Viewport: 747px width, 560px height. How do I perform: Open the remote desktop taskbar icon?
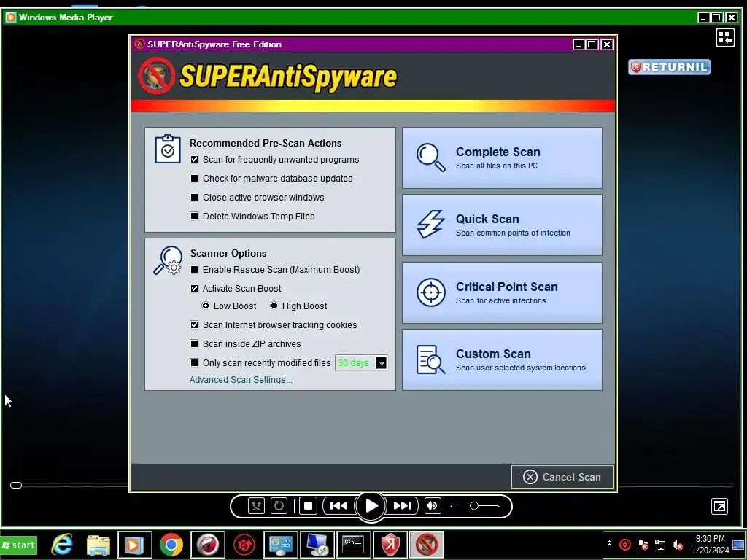pyautogui.click(x=317, y=545)
